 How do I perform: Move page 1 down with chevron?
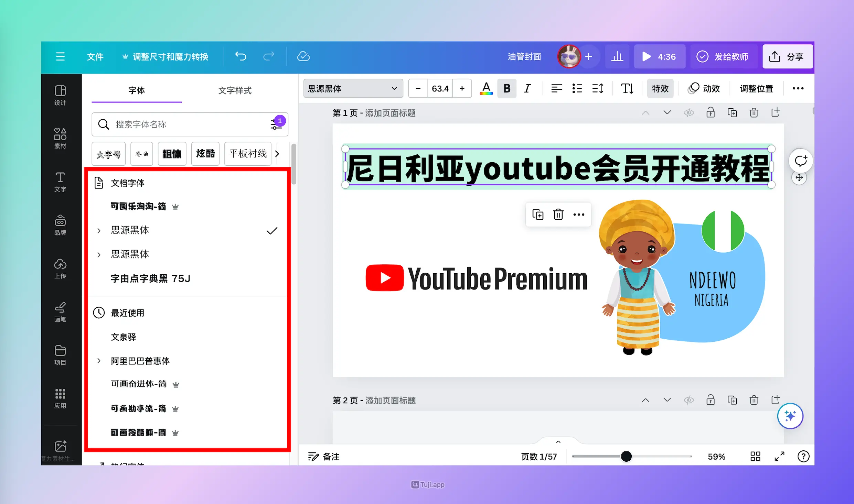point(667,113)
